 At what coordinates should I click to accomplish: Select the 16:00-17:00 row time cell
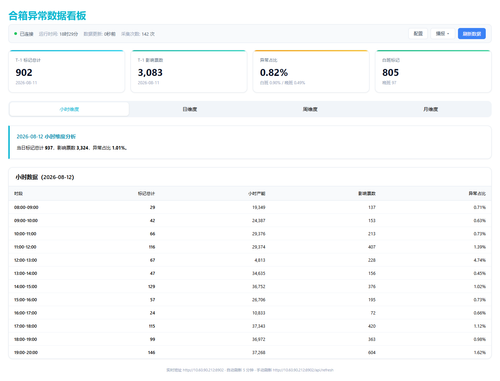(x=25, y=313)
